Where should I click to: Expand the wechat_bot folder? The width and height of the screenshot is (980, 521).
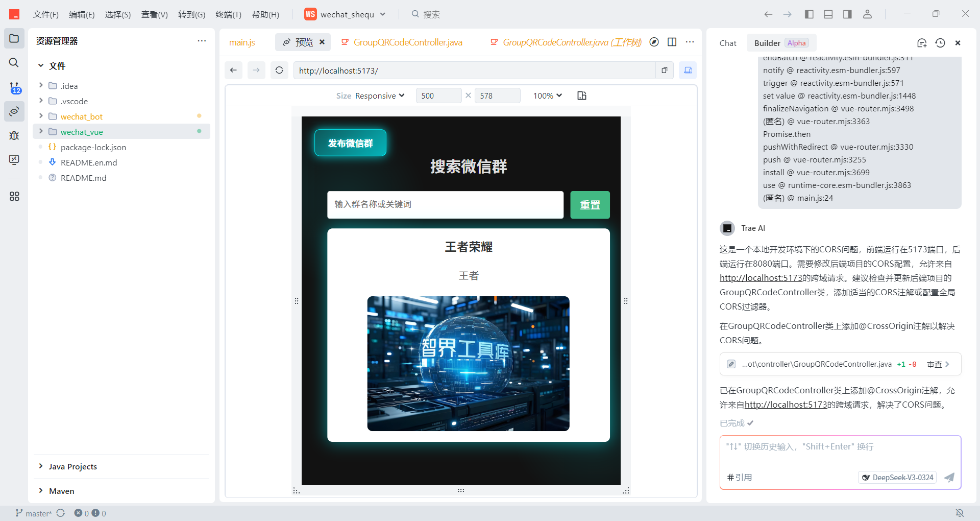[41, 116]
